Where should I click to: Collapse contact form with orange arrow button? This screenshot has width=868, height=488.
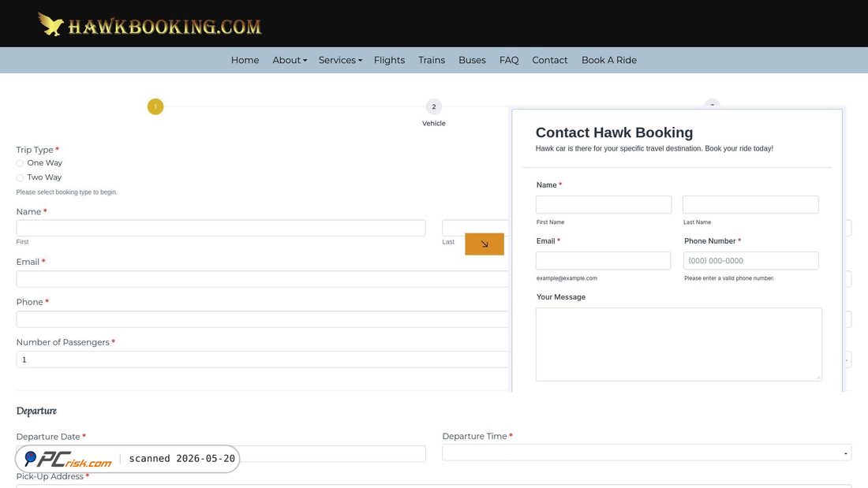[x=485, y=244]
